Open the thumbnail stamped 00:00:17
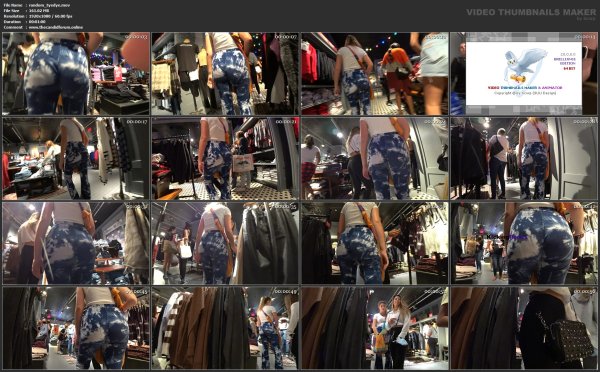Screen dimensions: 600x372 76,158
